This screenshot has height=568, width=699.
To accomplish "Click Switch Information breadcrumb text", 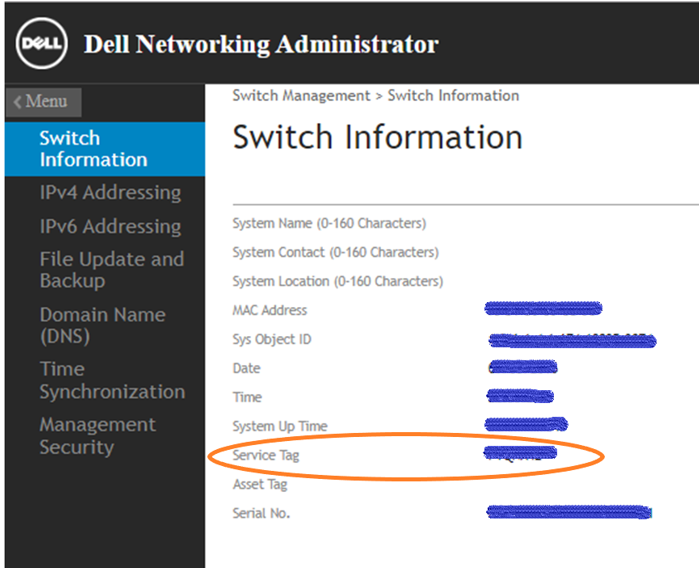I will point(453,96).
